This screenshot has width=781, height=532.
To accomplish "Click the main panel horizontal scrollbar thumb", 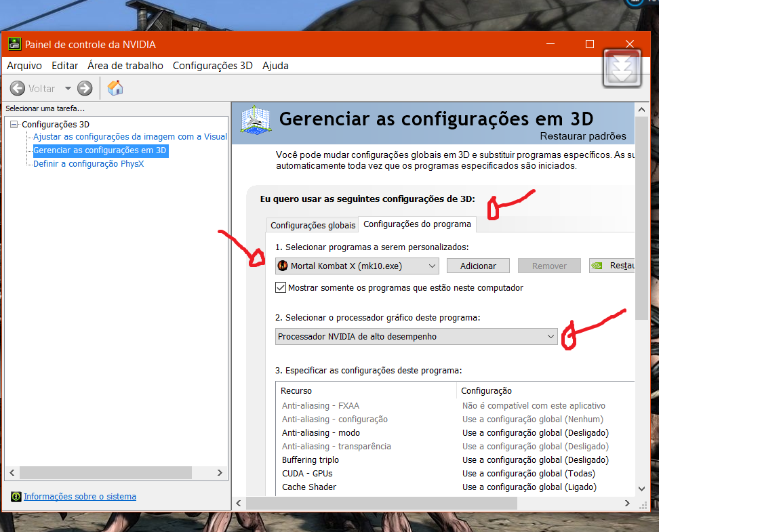I will 382,504.
